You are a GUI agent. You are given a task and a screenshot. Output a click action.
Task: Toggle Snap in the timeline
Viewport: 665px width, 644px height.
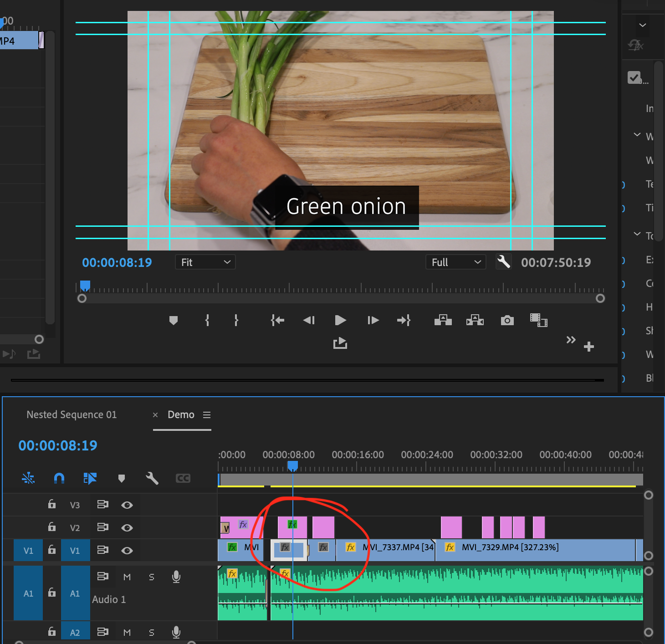(x=59, y=478)
